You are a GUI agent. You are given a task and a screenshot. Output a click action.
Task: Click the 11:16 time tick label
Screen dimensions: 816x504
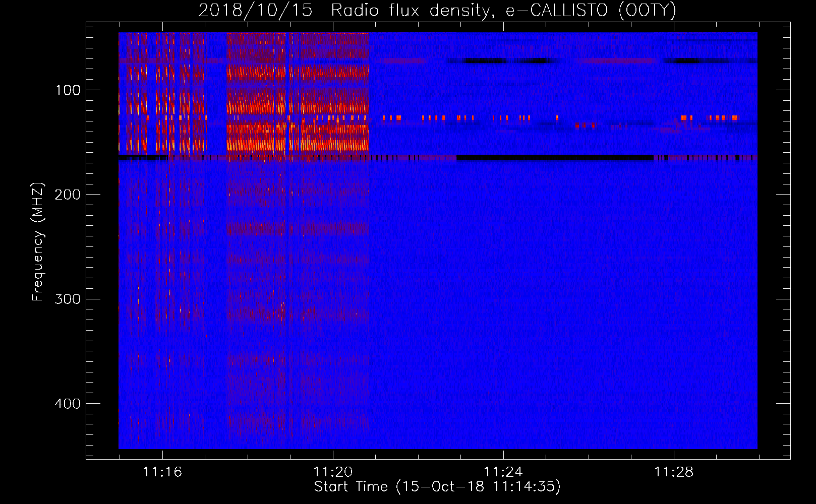[x=162, y=472]
